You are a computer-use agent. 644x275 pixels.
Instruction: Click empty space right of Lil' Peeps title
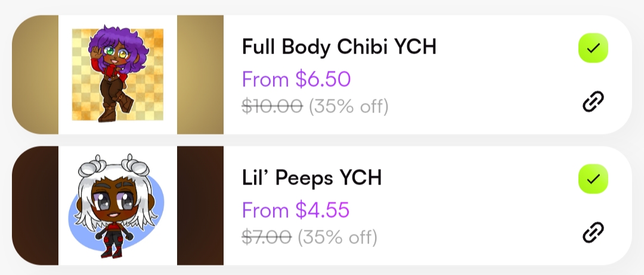click(477, 177)
